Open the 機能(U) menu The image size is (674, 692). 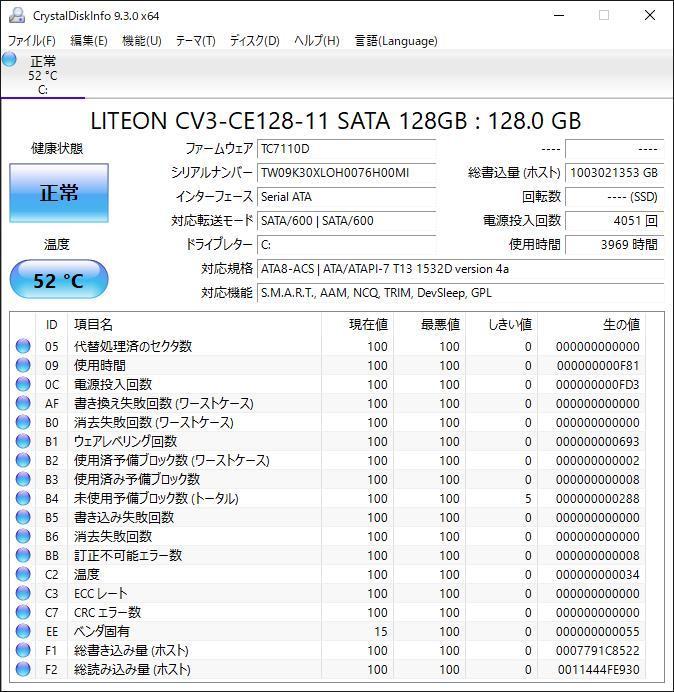[x=142, y=41]
